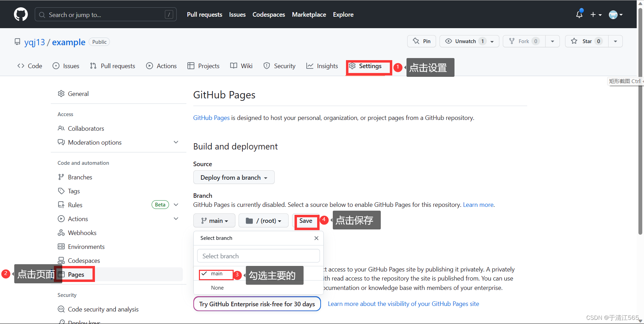
Task: Open the Fork options dropdown arrow
Action: [553, 41]
